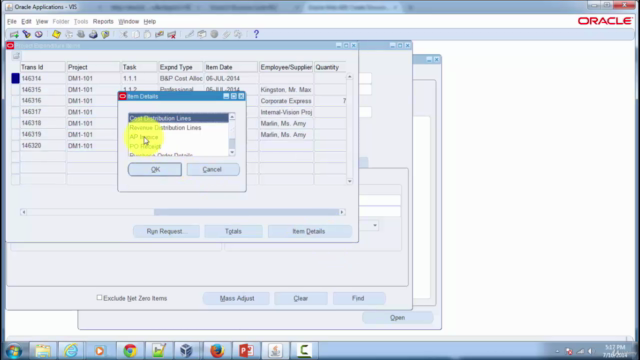Open PowerPoint from the taskbar
Image resolution: width=640 pixels, height=360 pixels.
point(246,351)
